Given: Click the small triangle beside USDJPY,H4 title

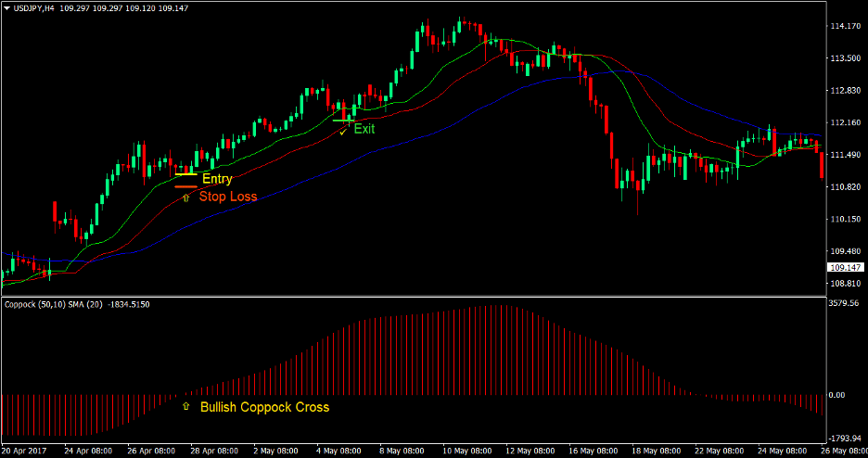Looking at the screenshot, I should 6,7.
